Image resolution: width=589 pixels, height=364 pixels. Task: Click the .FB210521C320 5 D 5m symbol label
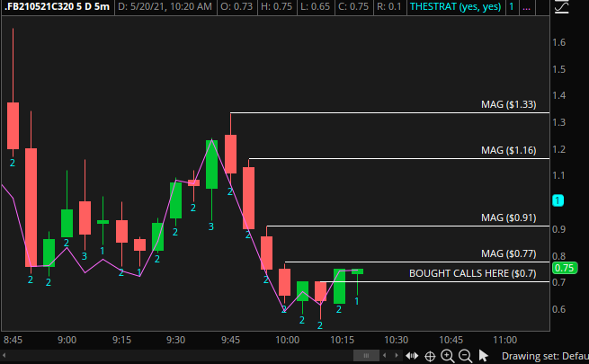click(x=57, y=7)
